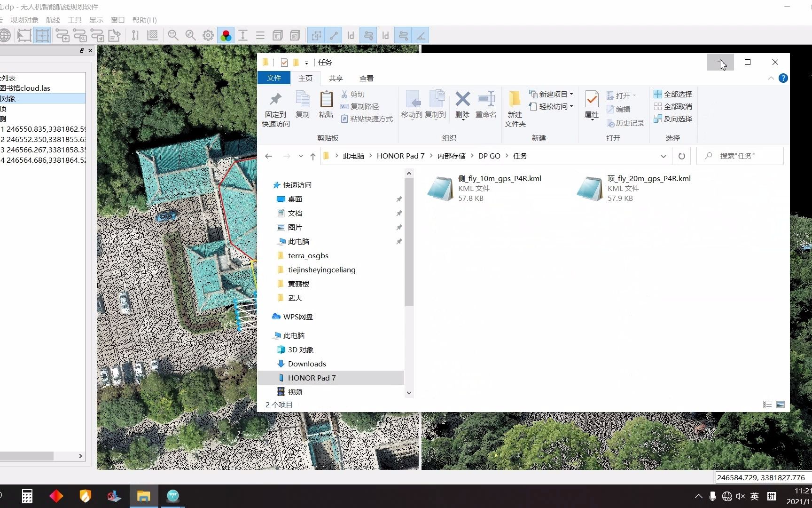Click 固定到快速访问 pin button
Image resolution: width=812 pixels, height=508 pixels.
tap(276, 110)
